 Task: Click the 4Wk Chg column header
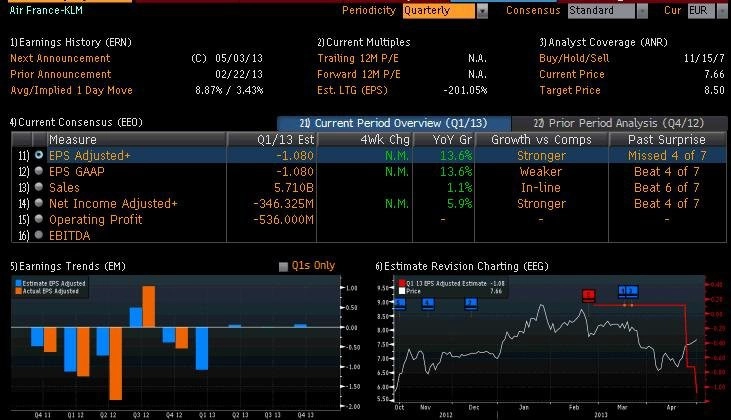click(x=365, y=139)
